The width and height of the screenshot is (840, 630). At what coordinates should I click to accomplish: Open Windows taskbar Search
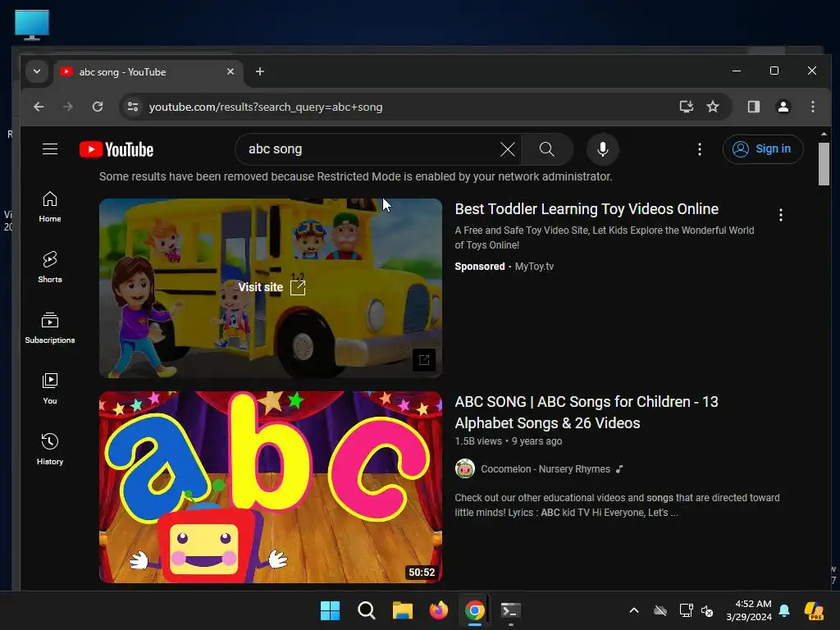tap(367, 610)
